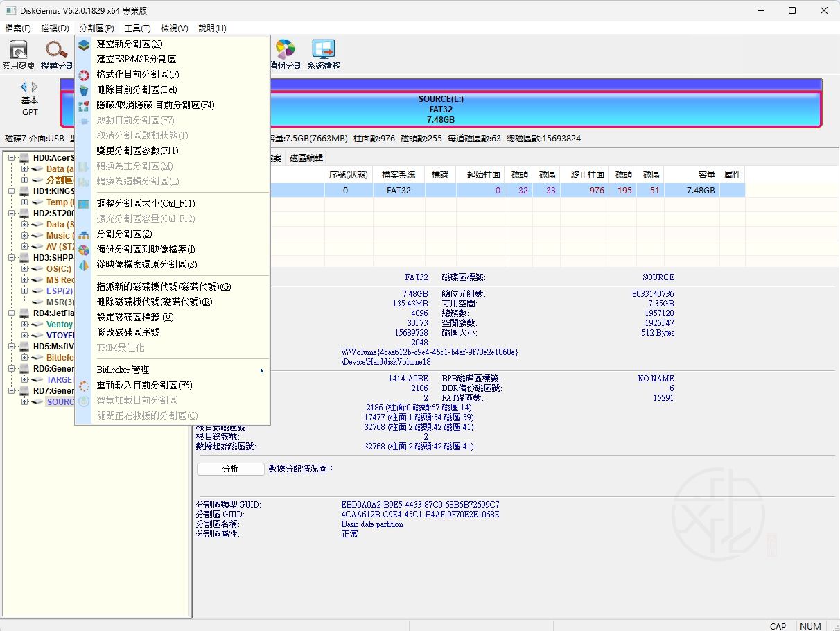Viewport: 840px width, 631px height.
Task: Click the 起始柱面 column header
Action: pos(481,175)
